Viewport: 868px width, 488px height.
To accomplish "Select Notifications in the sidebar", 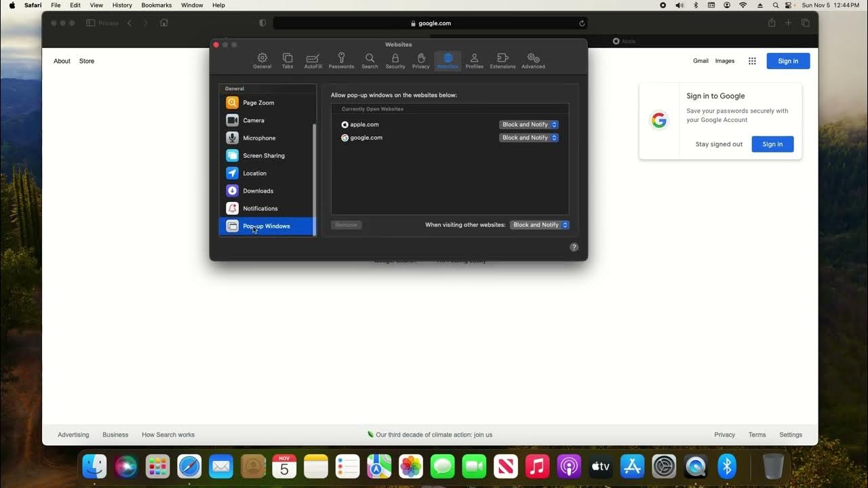I will (267, 208).
